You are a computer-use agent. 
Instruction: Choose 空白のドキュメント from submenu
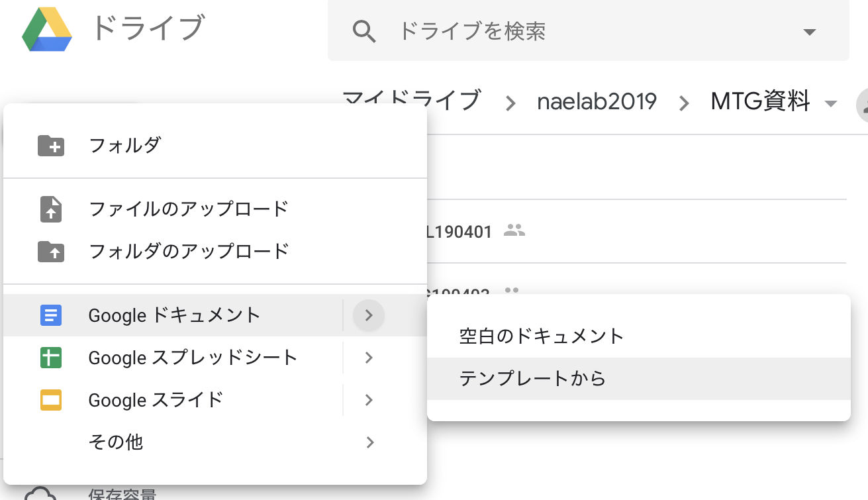click(x=542, y=336)
